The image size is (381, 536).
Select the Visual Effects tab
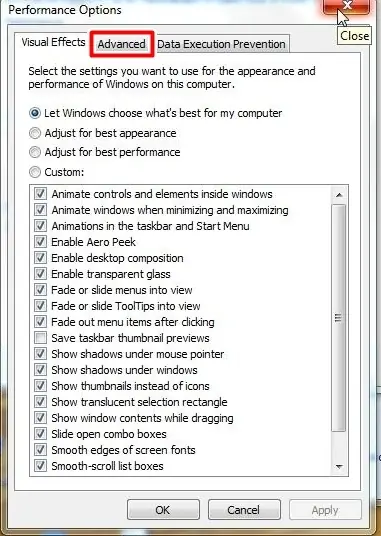[x=53, y=42]
